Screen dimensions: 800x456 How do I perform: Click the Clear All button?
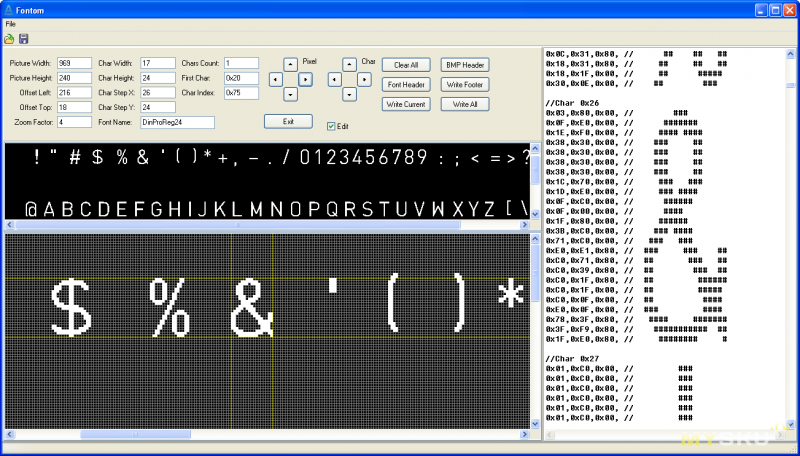[406, 64]
